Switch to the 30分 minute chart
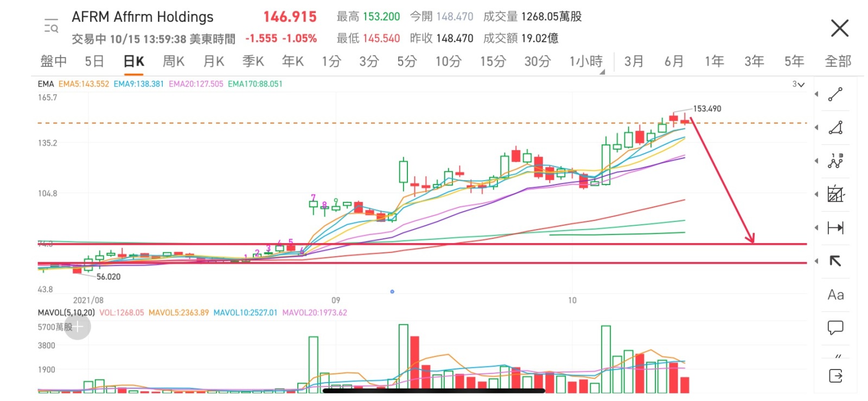The image size is (868, 401). [x=537, y=61]
